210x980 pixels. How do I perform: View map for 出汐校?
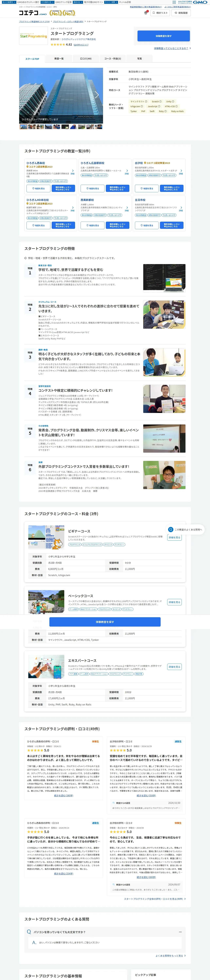147,188
